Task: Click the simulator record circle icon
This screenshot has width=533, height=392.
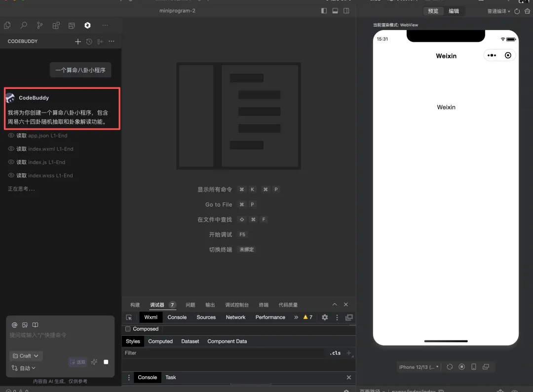Action: (461, 367)
